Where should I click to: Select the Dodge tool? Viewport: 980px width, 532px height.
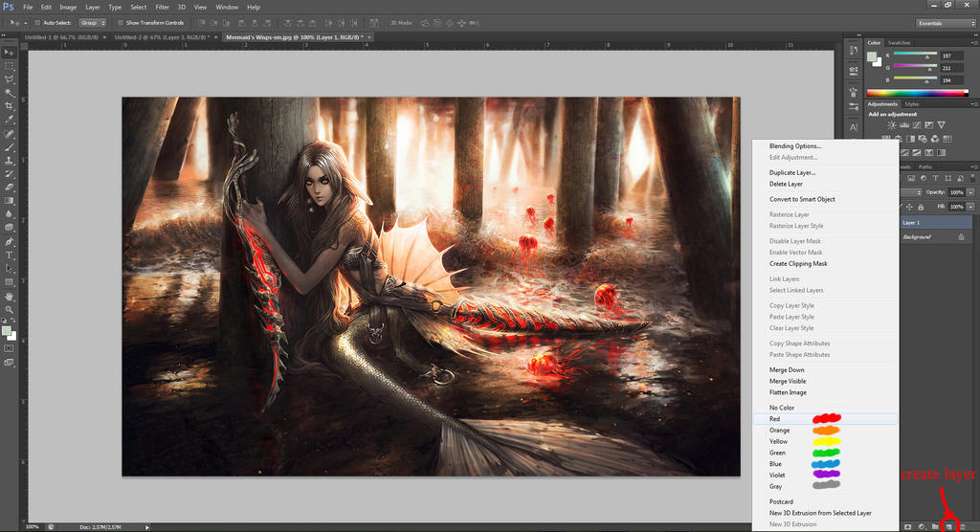click(x=9, y=228)
